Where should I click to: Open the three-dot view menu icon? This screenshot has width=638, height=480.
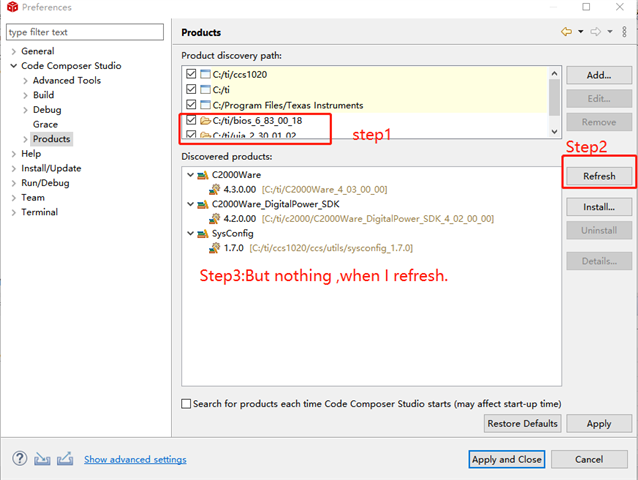(x=624, y=32)
